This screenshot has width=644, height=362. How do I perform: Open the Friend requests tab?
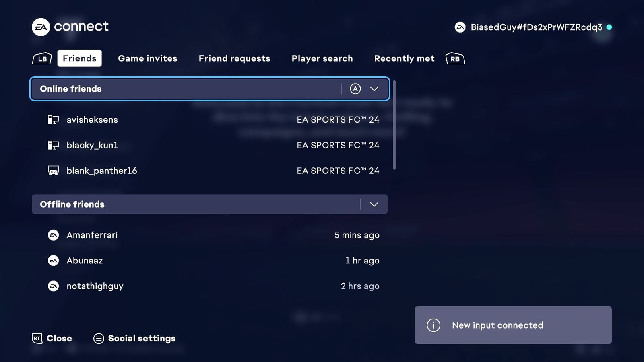234,58
